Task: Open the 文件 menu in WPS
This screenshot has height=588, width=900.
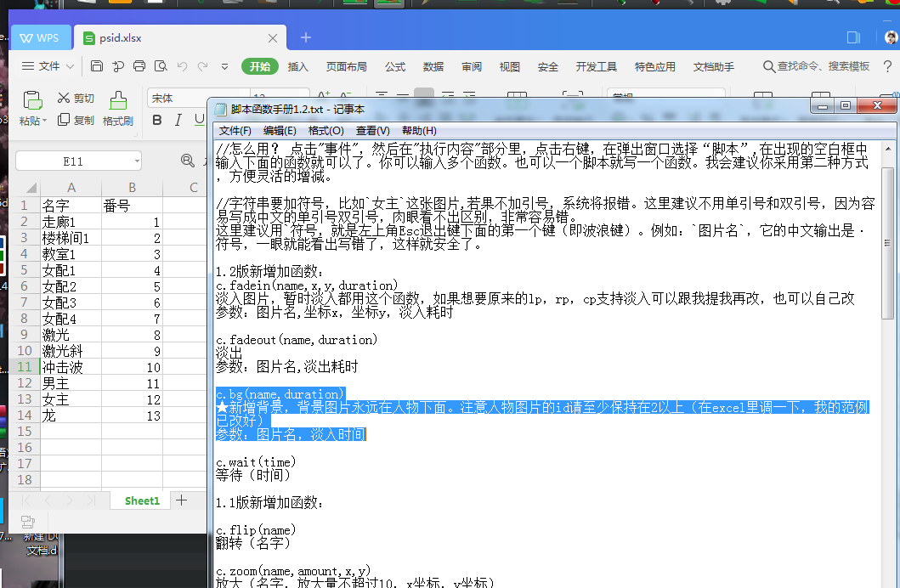Action: tap(42, 66)
